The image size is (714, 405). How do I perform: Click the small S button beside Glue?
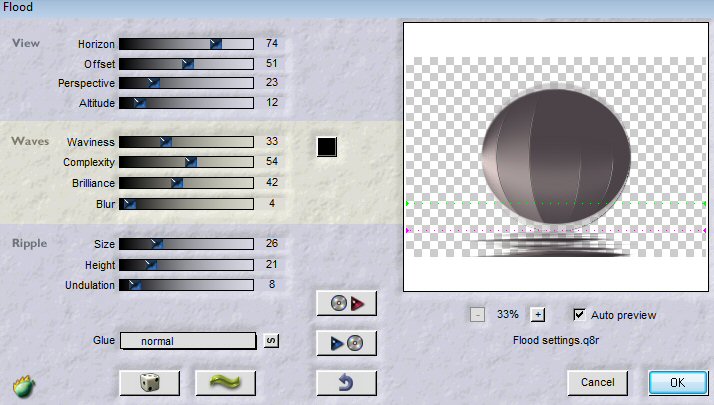click(x=271, y=341)
